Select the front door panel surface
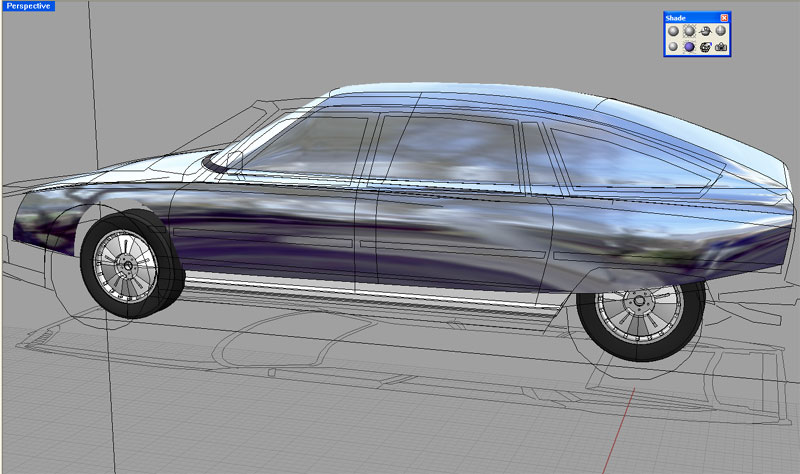Screen dimensions: 800x474 point(265,235)
